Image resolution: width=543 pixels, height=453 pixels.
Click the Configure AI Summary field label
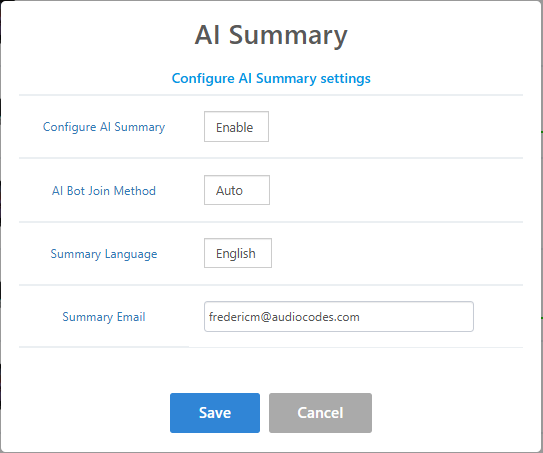click(104, 127)
